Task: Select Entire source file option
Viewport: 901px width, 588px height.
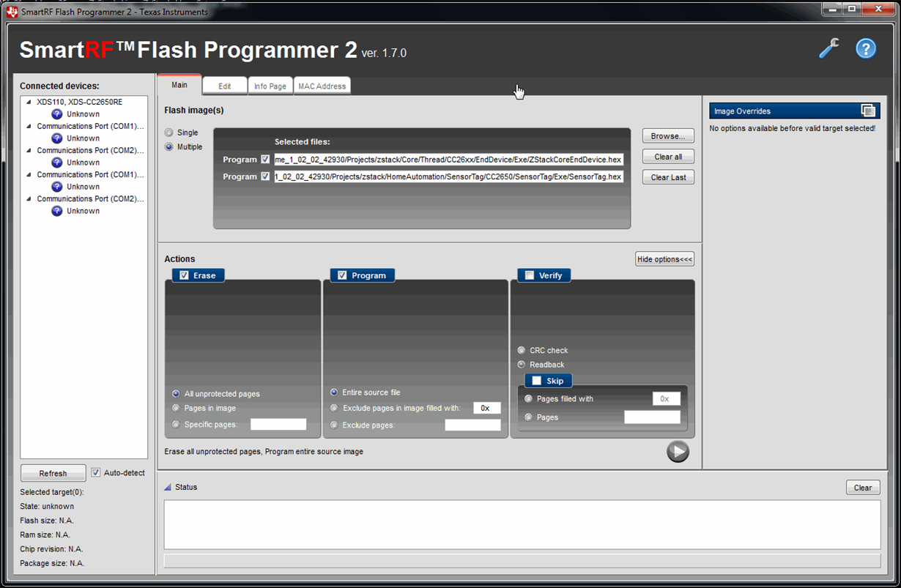Action: coord(334,392)
